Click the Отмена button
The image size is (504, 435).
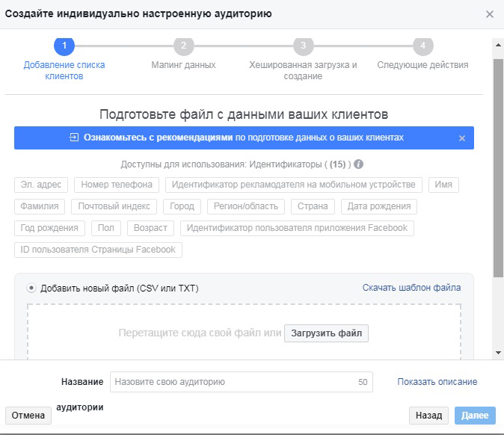[28, 416]
